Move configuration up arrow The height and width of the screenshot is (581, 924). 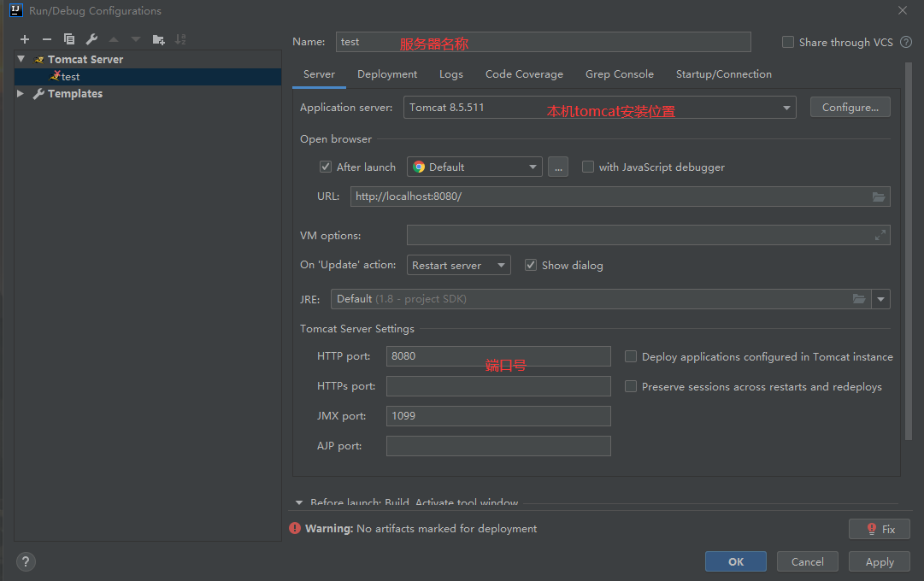[114, 39]
